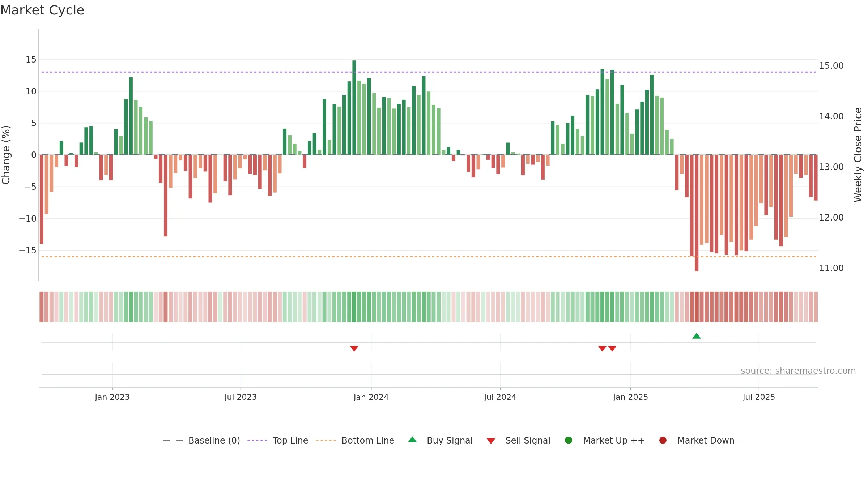
Task: Click the Jan 2024 axis label
Action: 371,397
